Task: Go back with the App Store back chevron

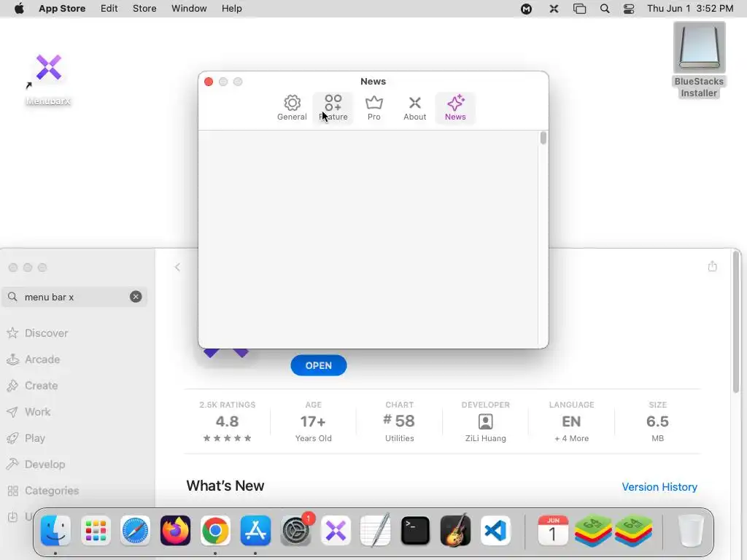Action: 177,267
